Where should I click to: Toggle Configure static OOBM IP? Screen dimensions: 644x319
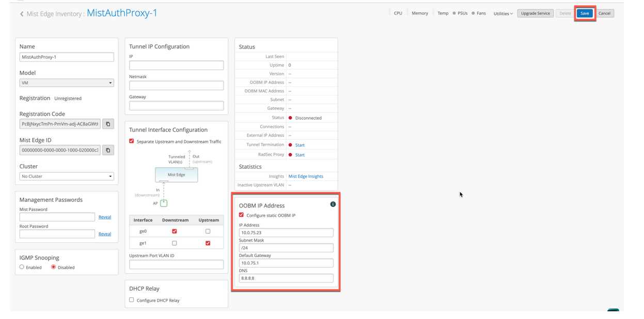[x=241, y=215]
